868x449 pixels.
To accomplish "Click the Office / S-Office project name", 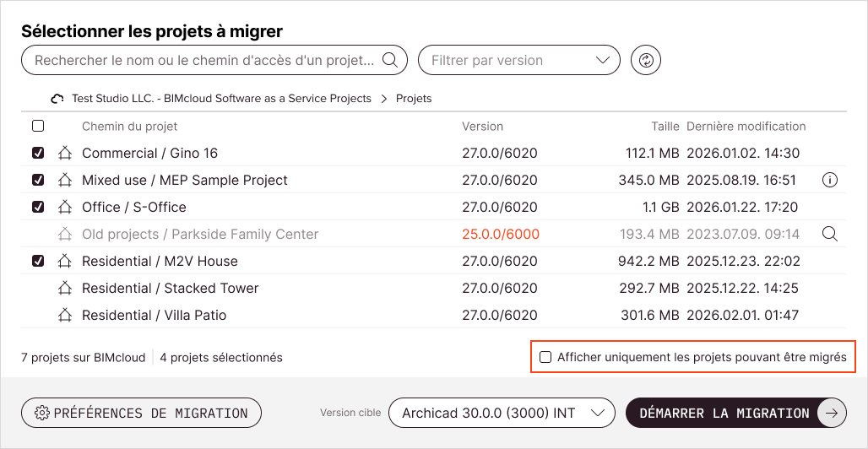I will (134, 207).
